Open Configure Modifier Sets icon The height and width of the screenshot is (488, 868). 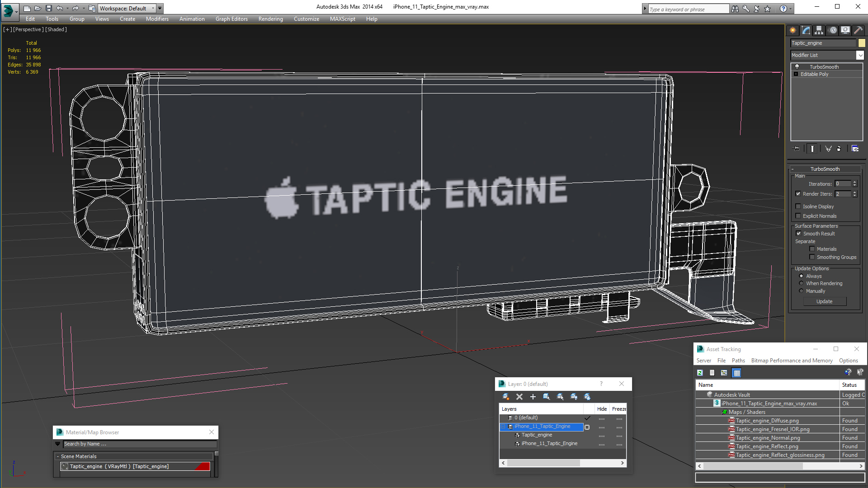pyautogui.click(x=855, y=149)
